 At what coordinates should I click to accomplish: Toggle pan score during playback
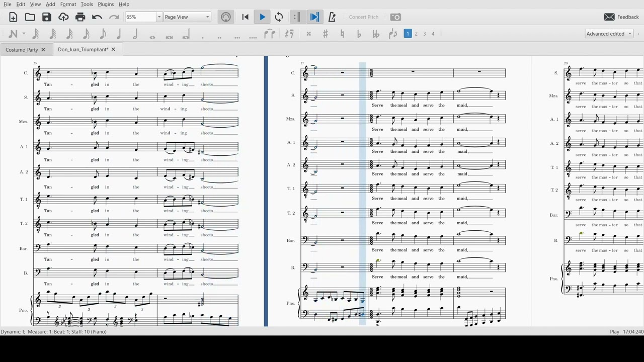(x=314, y=17)
